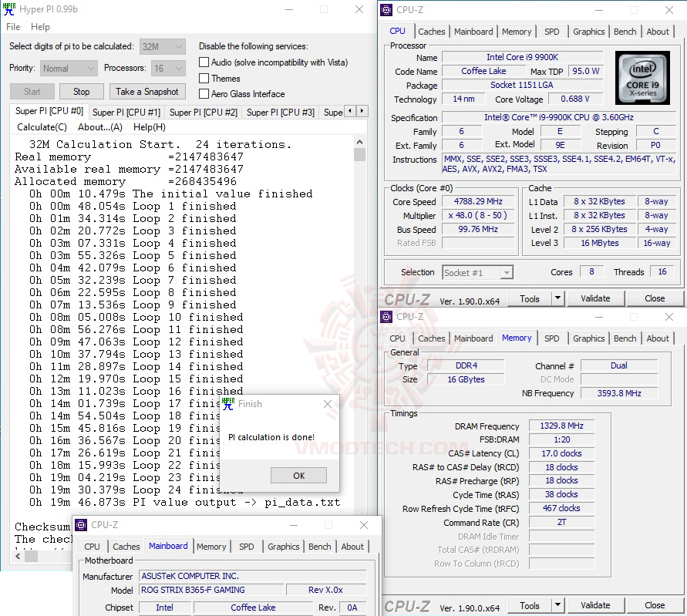Screen dimensions: 687x616
Task: Switch to the Graphics tab in CPU-Z
Action: 588,32
